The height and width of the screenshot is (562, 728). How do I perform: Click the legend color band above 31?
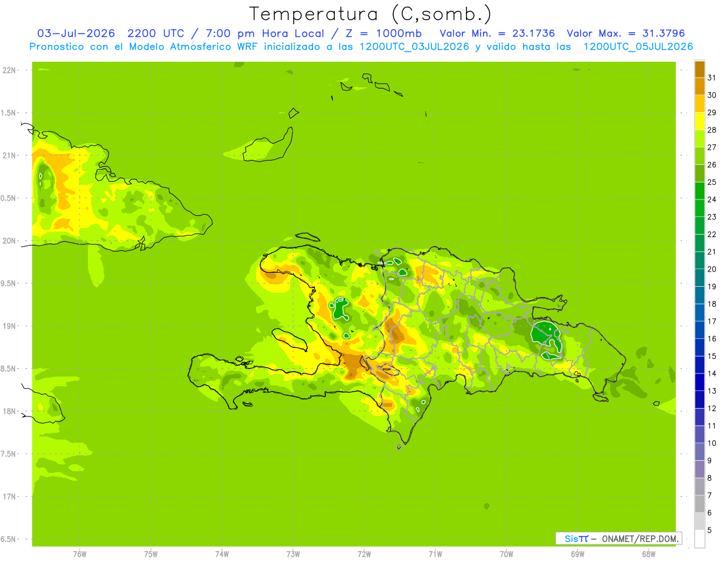pos(699,69)
